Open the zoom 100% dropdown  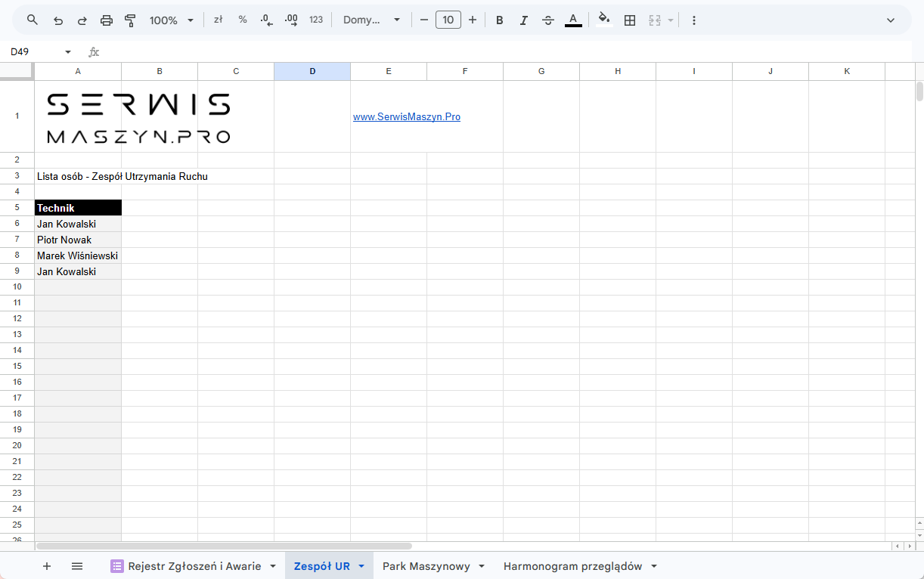(172, 20)
